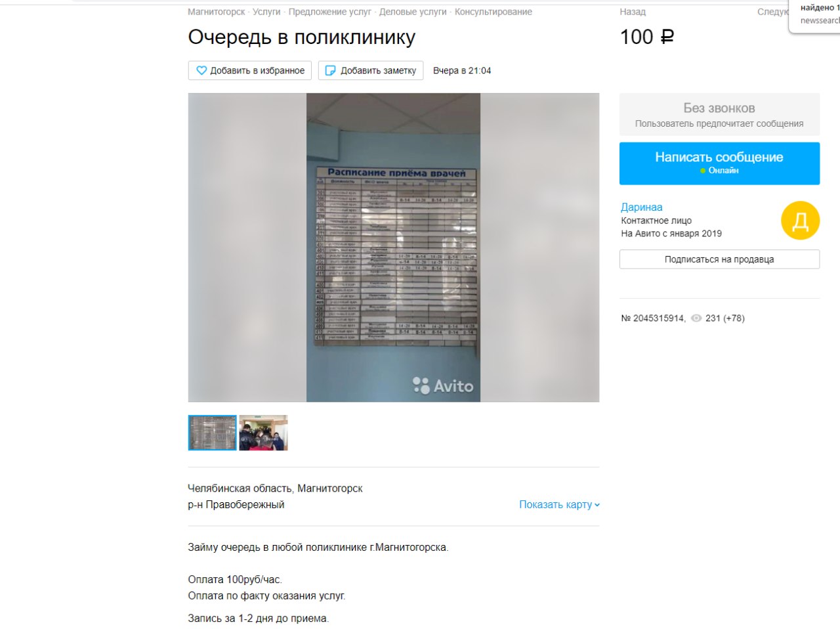The image size is (840, 629).
Task: Go to Предложение услуг breadcrumb
Action: pos(330,12)
